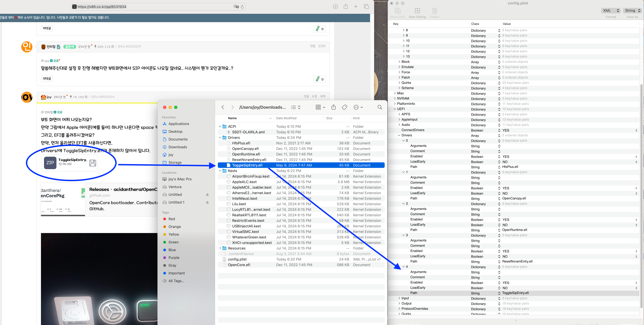Toggle Enabled value for ResetNvramEntry.efi driver
Viewport: 644px width, 325px height.
pos(636,251)
